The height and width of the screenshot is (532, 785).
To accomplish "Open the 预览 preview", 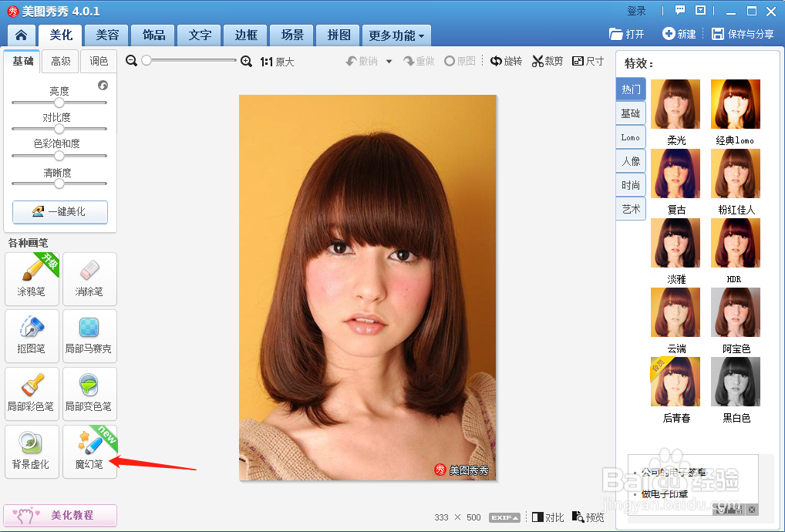I will pyautogui.click(x=588, y=517).
